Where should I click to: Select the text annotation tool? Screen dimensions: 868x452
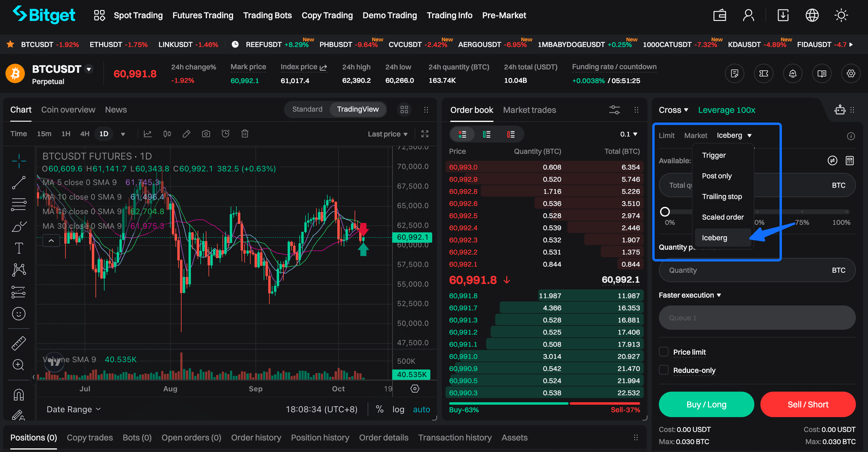click(x=19, y=248)
